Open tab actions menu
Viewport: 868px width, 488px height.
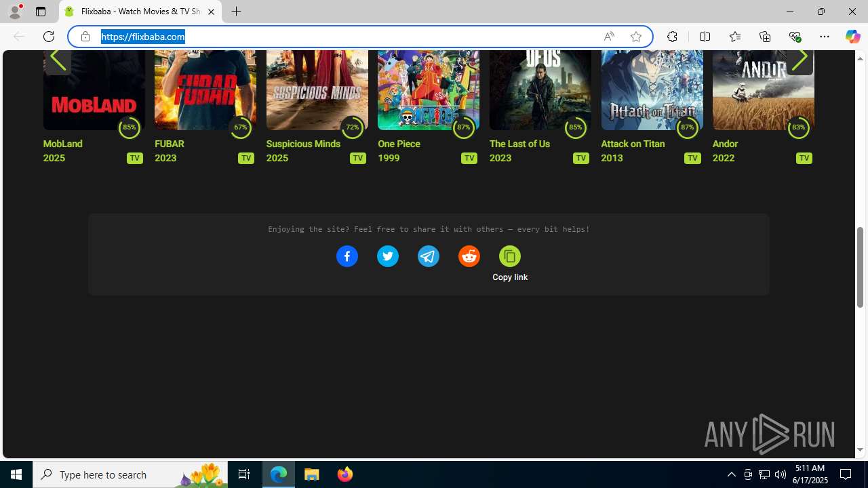point(41,12)
